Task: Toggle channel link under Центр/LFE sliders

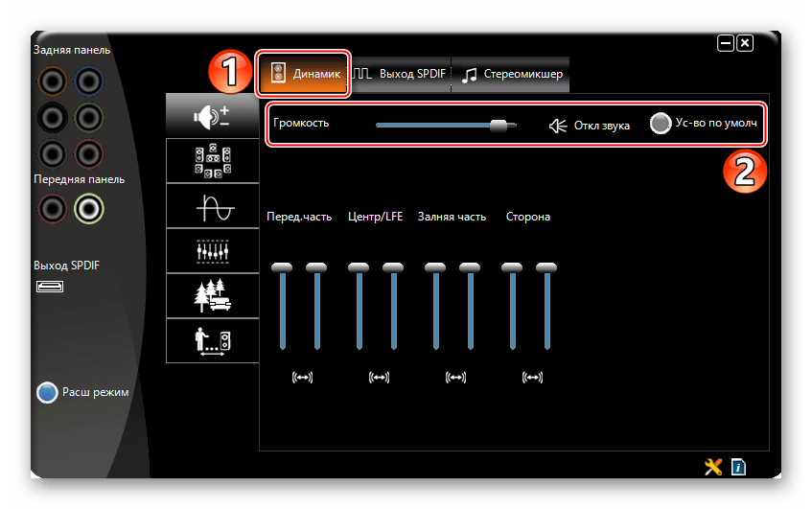Action: (x=379, y=378)
